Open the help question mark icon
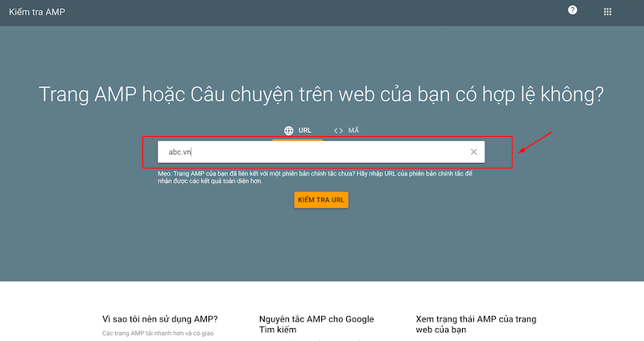The image size is (644, 341). pyautogui.click(x=572, y=10)
